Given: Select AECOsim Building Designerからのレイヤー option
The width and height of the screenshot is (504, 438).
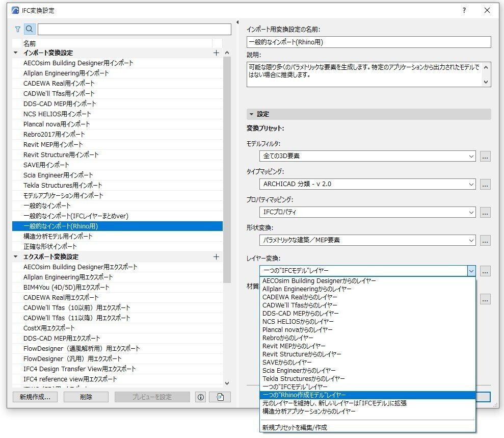Looking at the screenshot, I should pos(367,281).
